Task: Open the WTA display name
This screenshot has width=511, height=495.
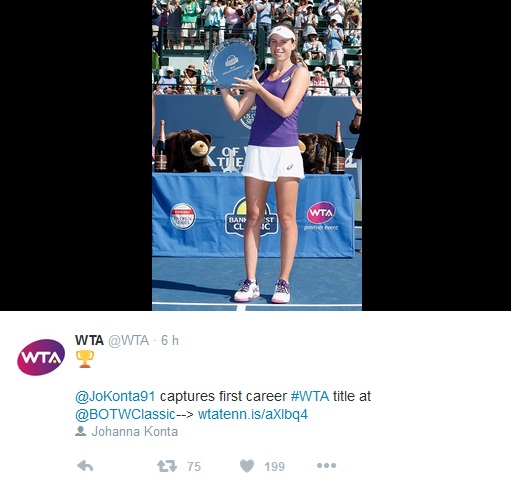Action: click(x=89, y=340)
